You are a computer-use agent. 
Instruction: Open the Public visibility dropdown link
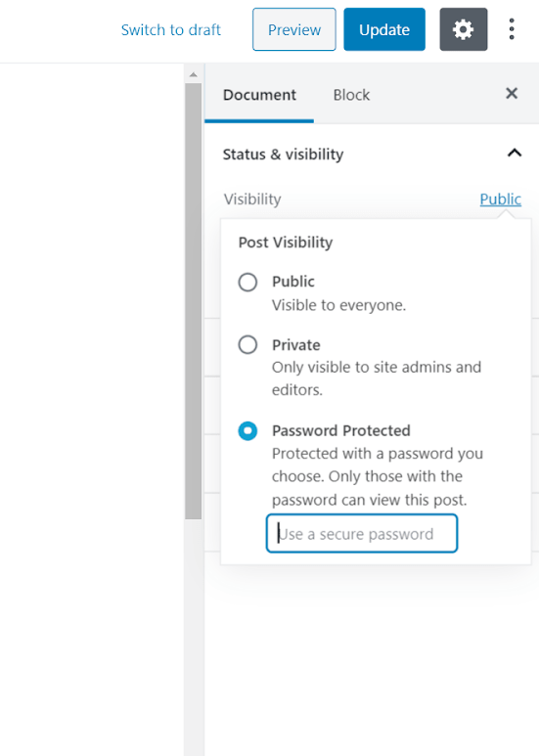coord(501,200)
